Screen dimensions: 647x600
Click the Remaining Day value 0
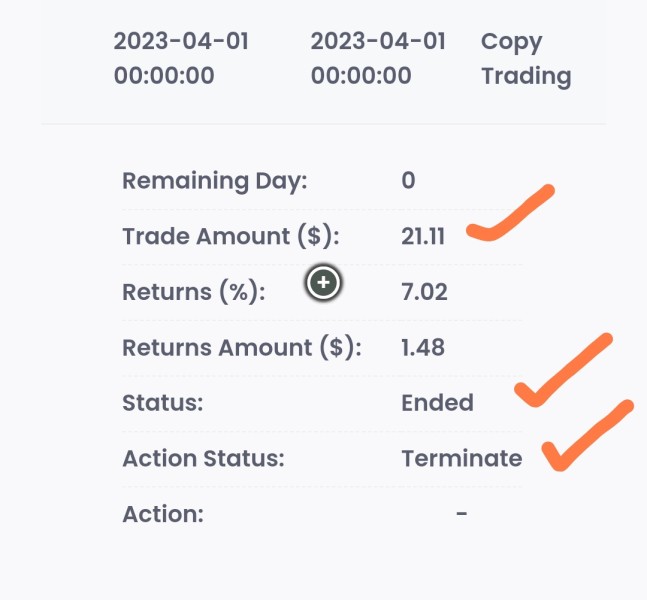pyautogui.click(x=408, y=181)
